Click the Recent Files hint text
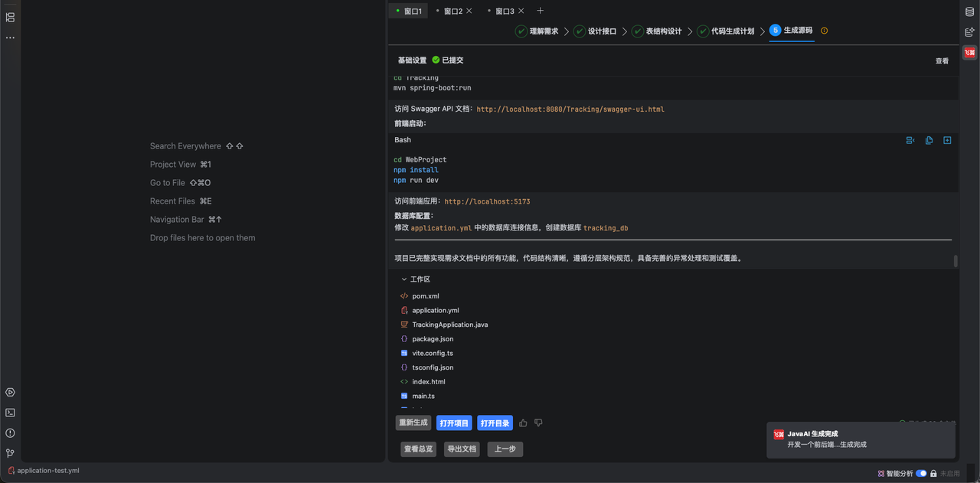This screenshot has height=483, width=980. coord(172,201)
